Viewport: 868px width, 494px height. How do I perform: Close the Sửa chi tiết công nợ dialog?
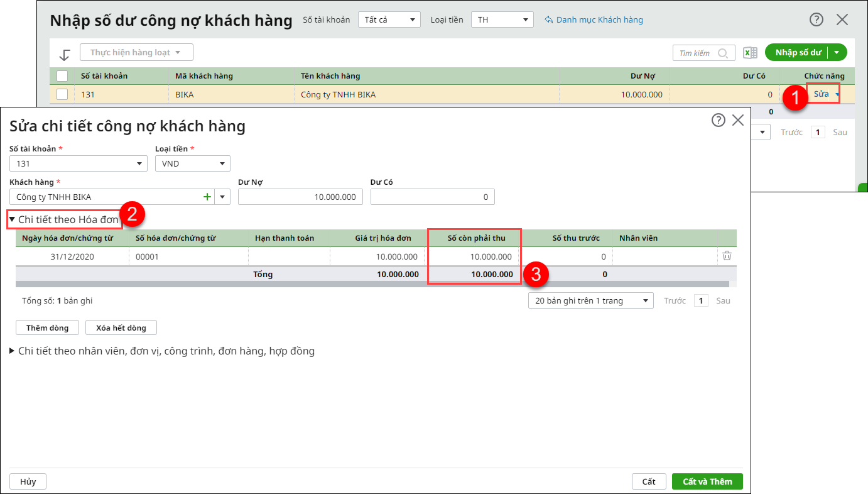coord(738,120)
